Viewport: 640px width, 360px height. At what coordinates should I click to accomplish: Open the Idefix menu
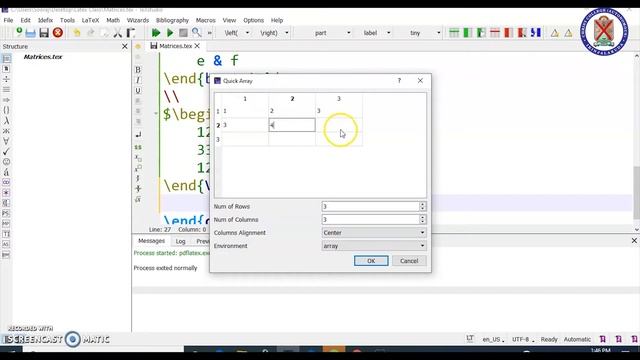click(x=45, y=20)
